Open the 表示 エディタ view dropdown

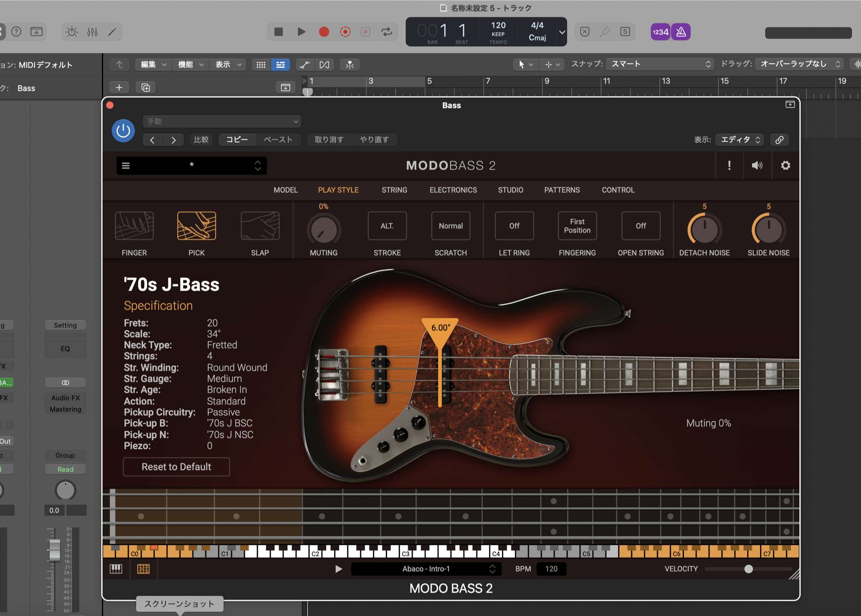(740, 140)
